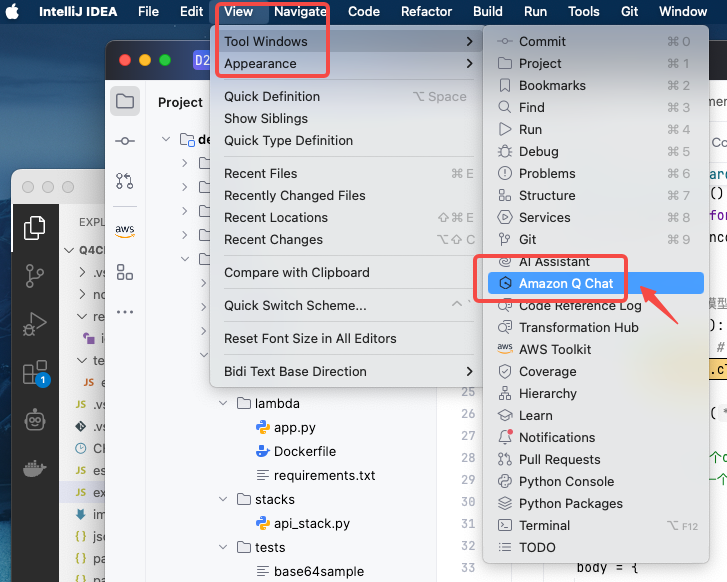Choose Recent Locations entry
This screenshot has width=727, height=582.
tap(348, 217)
